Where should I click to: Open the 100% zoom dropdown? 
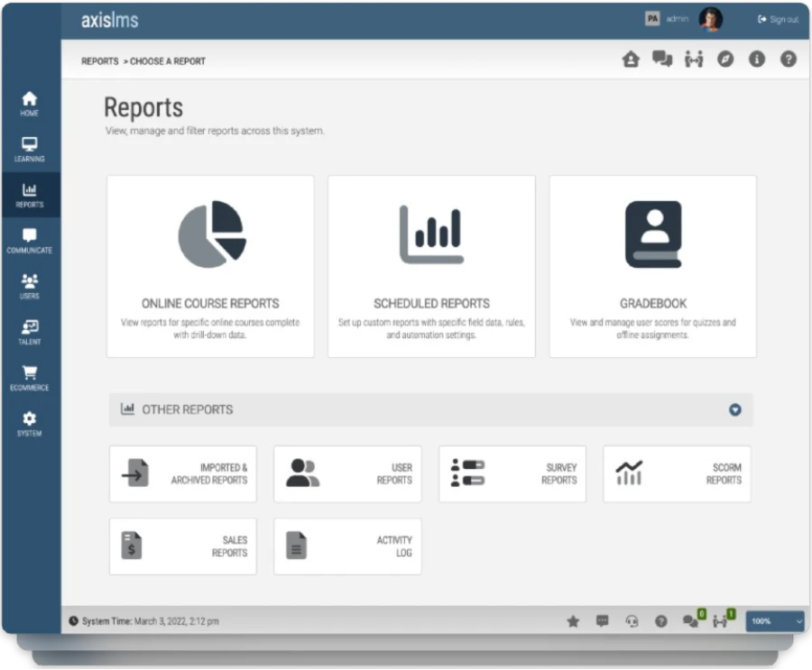click(775, 620)
